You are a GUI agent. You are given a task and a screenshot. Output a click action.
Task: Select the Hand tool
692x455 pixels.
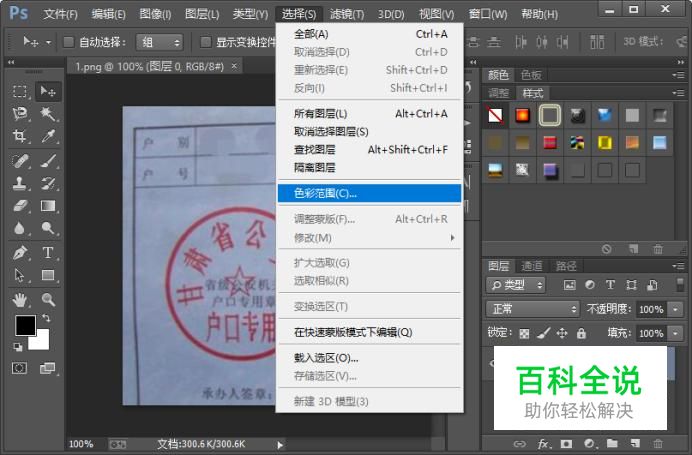(19, 300)
